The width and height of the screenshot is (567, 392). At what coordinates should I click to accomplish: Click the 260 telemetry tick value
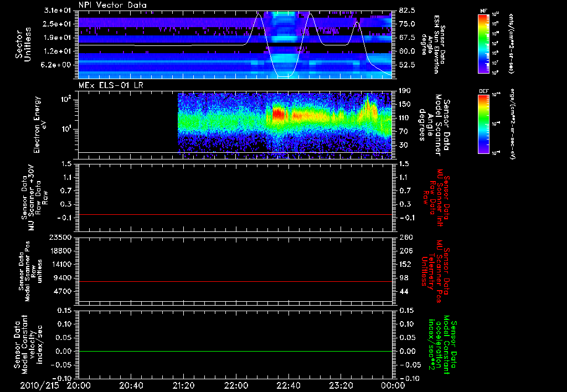(x=405, y=237)
